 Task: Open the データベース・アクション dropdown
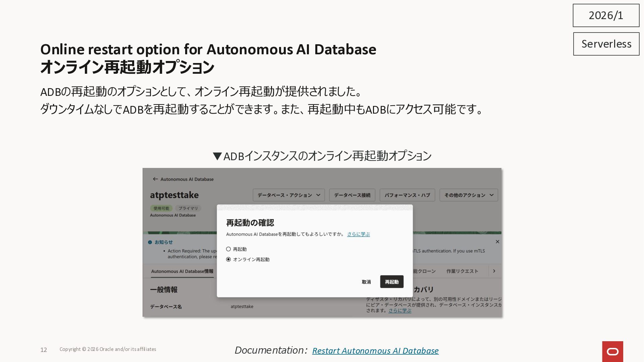[289, 195]
